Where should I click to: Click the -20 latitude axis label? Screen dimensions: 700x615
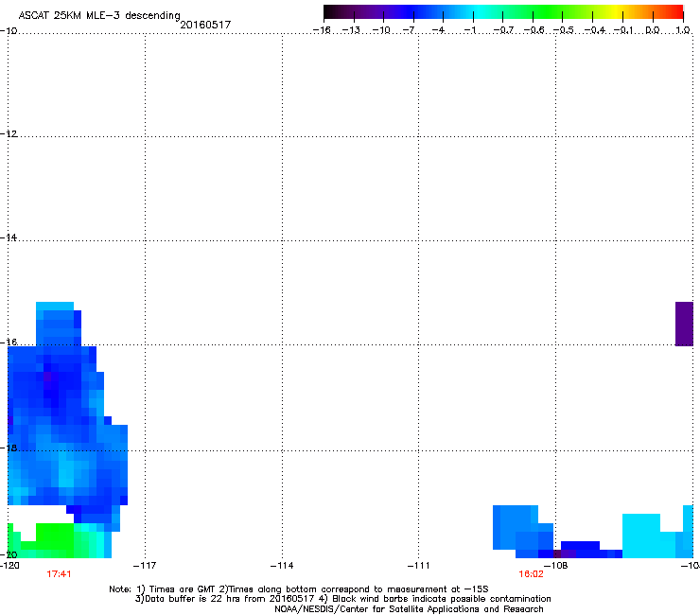point(9,554)
